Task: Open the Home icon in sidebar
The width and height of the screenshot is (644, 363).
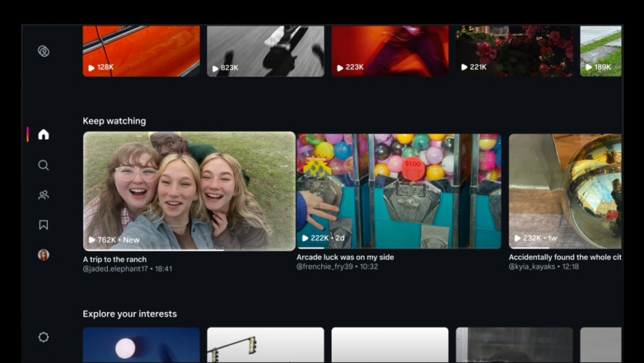Action: pos(43,135)
